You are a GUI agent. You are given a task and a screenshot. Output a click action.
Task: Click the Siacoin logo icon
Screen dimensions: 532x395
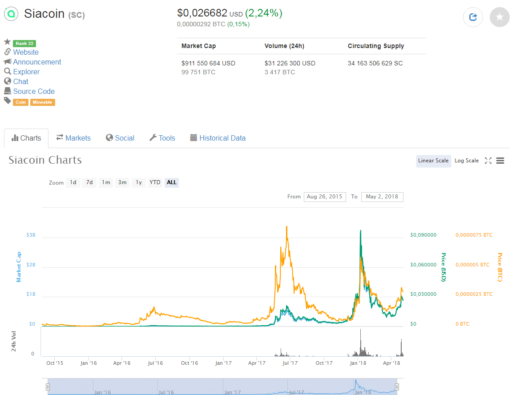coord(11,14)
